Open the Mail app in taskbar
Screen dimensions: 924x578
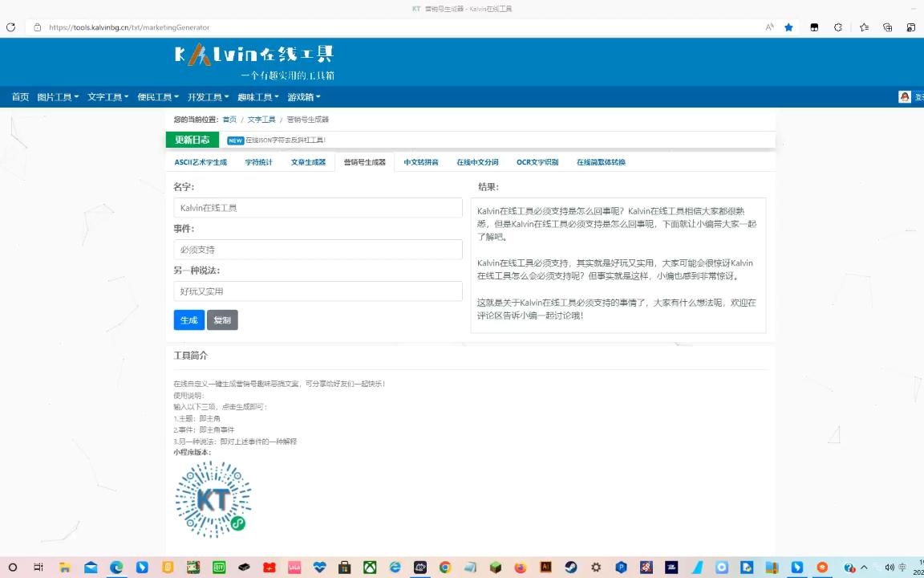90,568
